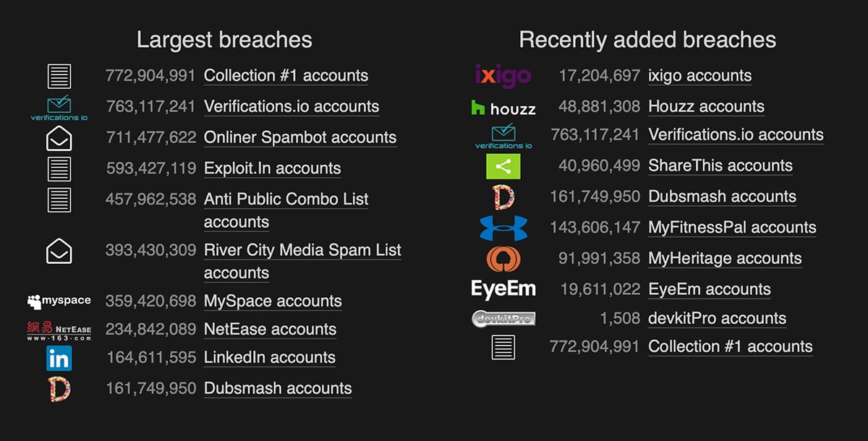Open the MySpace accounts link
The width and height of the screenshot is (868, 441).
coord(273,301)
